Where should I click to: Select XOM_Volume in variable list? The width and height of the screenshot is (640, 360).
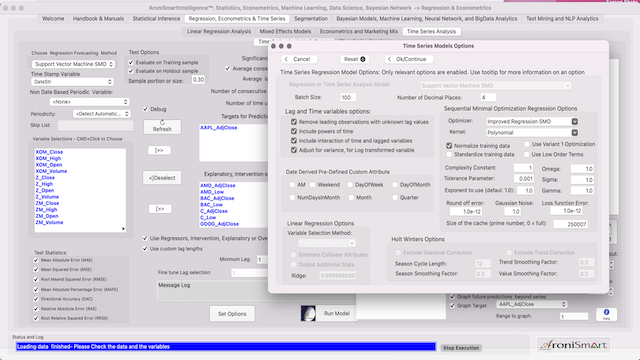[x=51, y=171]
